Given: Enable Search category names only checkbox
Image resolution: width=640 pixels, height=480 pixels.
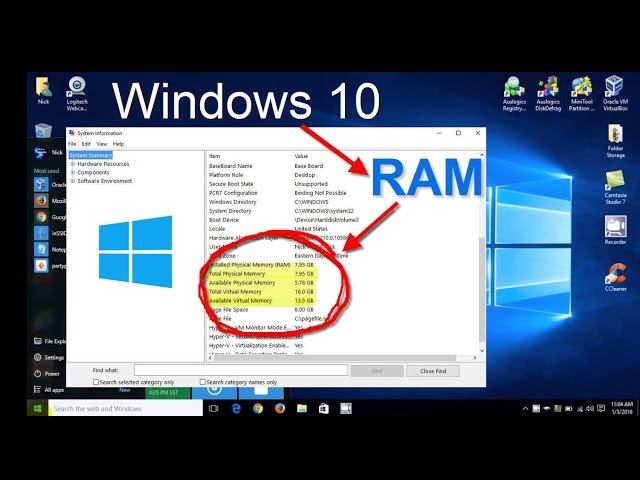Looking at the screenshot, I should click(x=202, y=382).
